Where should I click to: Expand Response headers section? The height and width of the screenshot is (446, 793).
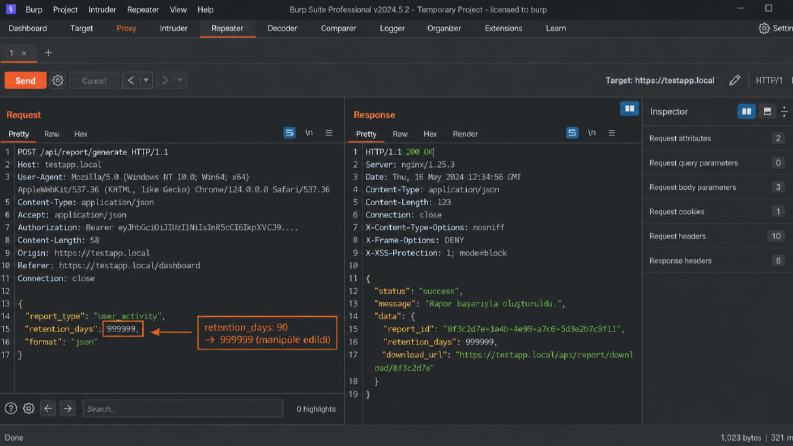click(x=717, y=261)
